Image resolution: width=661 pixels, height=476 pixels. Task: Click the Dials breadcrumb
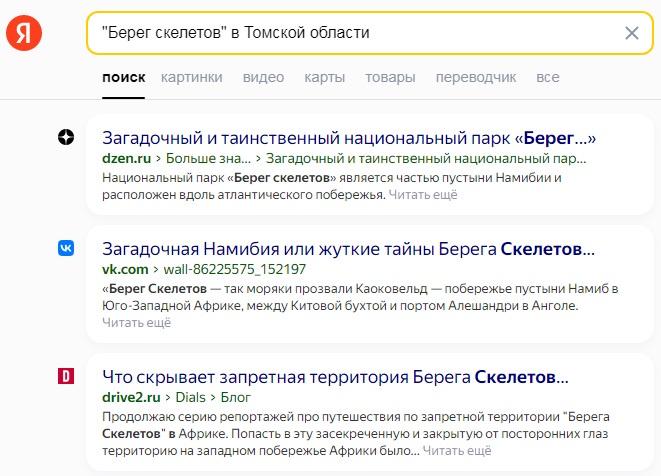pos(191,397)
